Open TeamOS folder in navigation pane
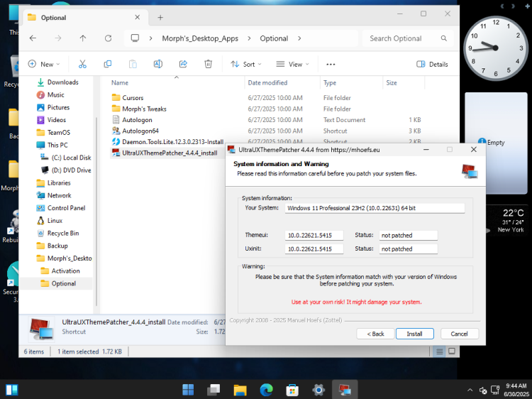This screenshot has height=399, width=532. pos(59,133)
